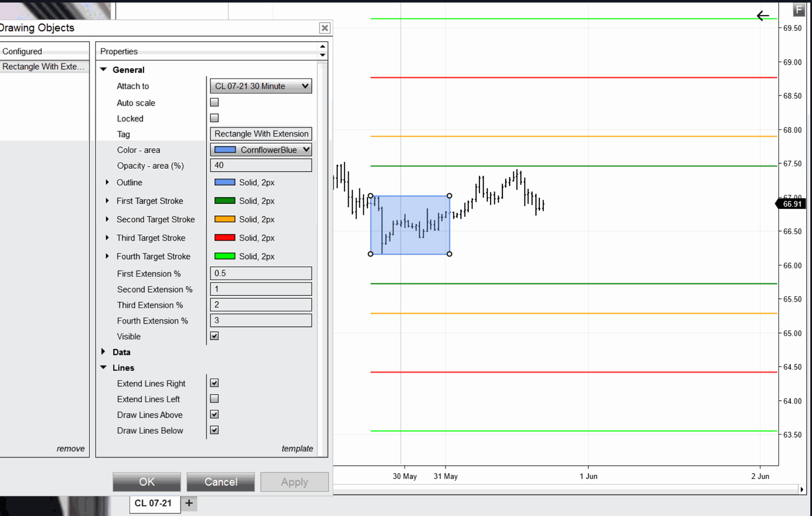This screenshot has height=516, width=812.
Task: Click the F icon in the top right corner
Action: point(799,9)
